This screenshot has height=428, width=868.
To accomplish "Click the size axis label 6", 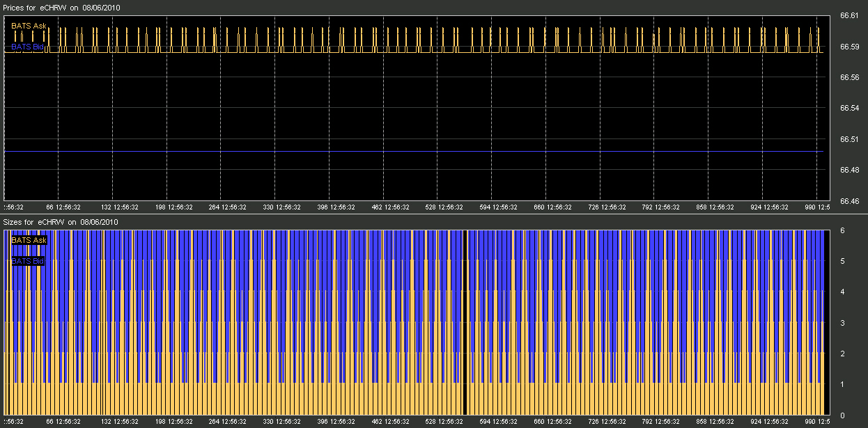I will [843, 230].
